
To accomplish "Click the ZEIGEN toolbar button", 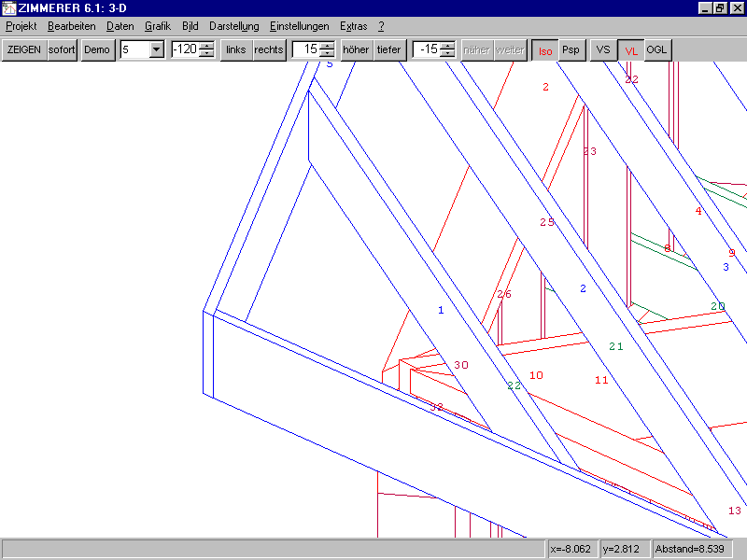I will (x=24, y=49).
